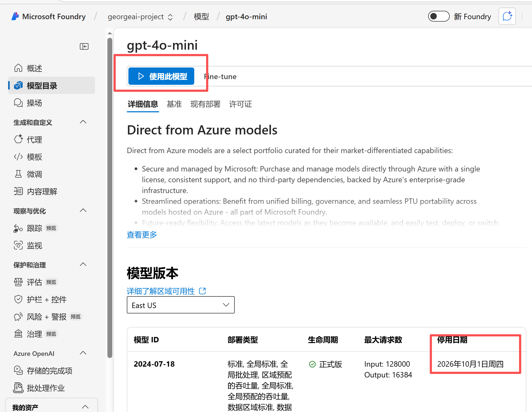Viewport: 532px width, 412px height.
Task: Open the 概述 home page icon
Action: coord(18,68)
